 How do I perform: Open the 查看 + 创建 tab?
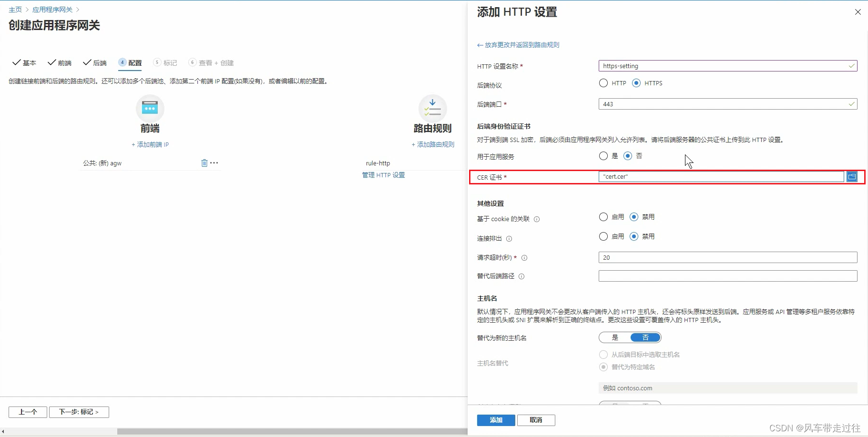(211, 63)
